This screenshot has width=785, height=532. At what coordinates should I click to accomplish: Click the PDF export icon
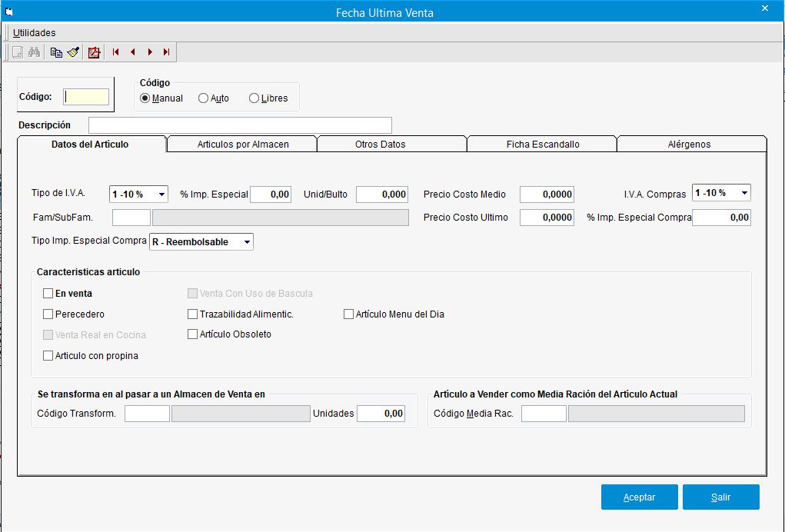point(94,52)
